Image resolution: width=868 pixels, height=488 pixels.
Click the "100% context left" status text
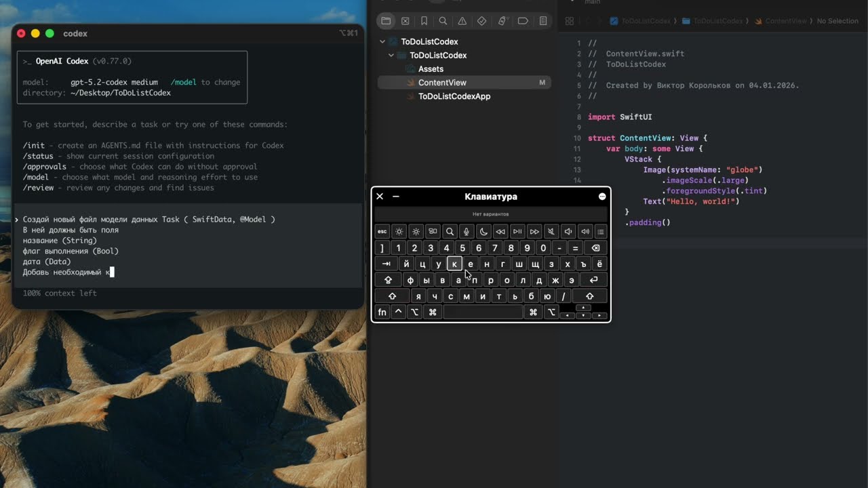(60, 293)
